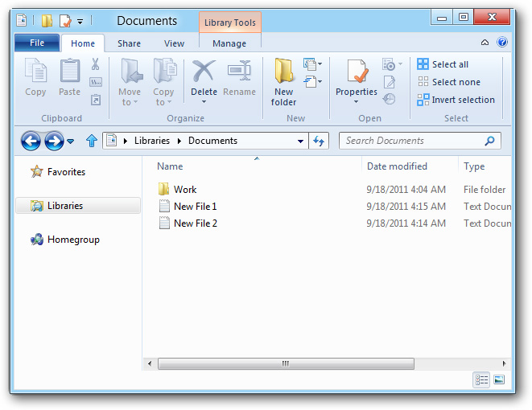The height and width of the screenshot is (410, 532).
Task: Open Manage tab under Library Tools
Action: click(x=229, y=43)
